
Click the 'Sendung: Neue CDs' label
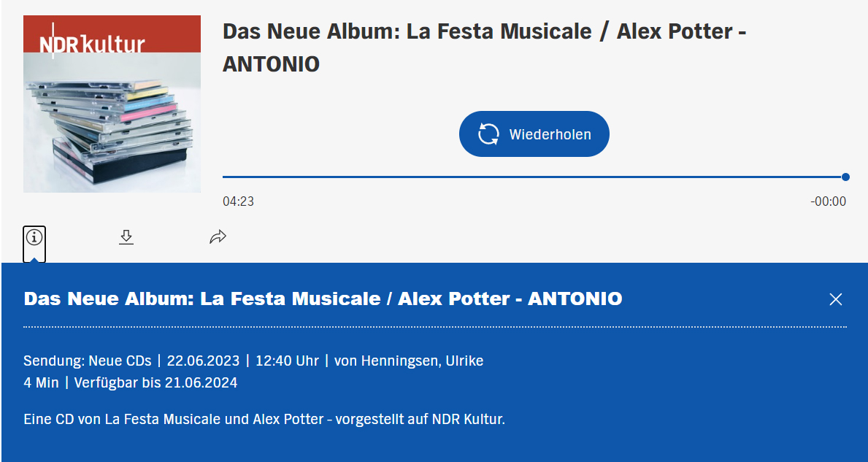(x=88, y=361)
